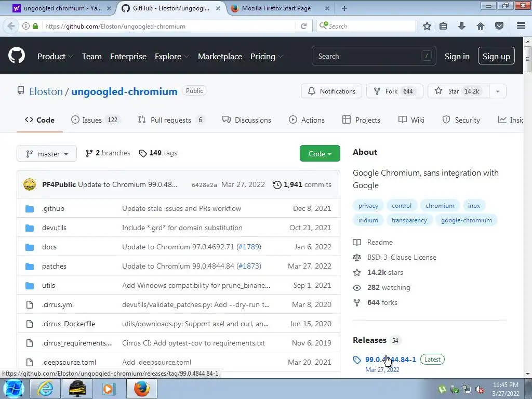Click the Sign up button
This screenshot has width=532, height=399.
coord(496,56)
